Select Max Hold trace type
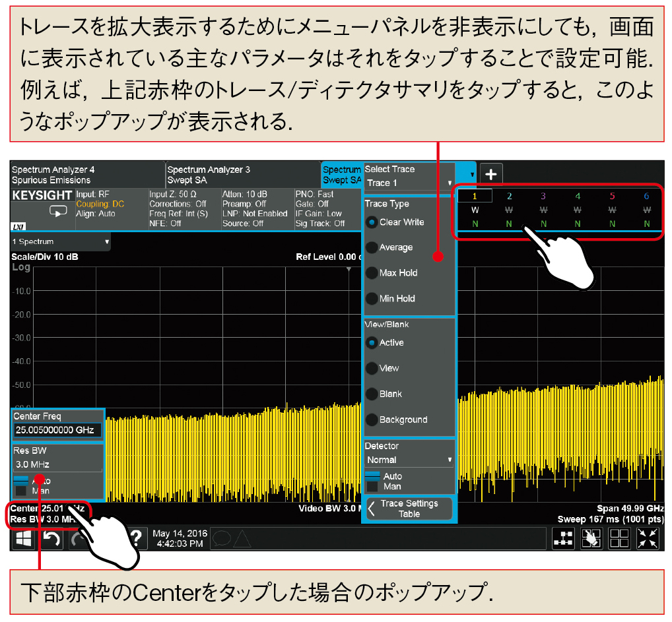The width and height of the screenshot is (672, 622). point(391,273)
